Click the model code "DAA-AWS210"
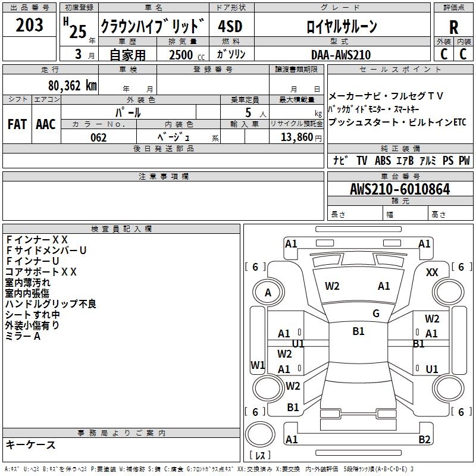The height and width of the screenshot is (476, 476). [341, 55]
